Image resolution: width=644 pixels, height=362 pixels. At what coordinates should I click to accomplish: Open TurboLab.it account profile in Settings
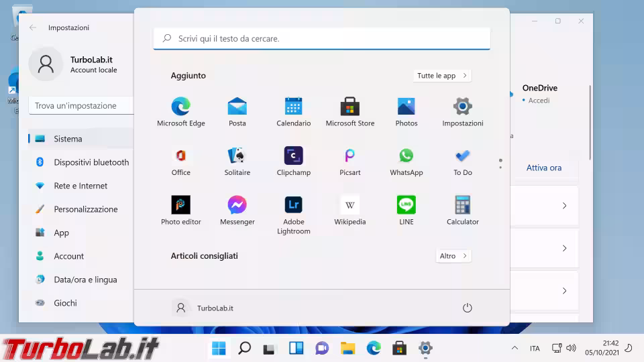[74, 64]
